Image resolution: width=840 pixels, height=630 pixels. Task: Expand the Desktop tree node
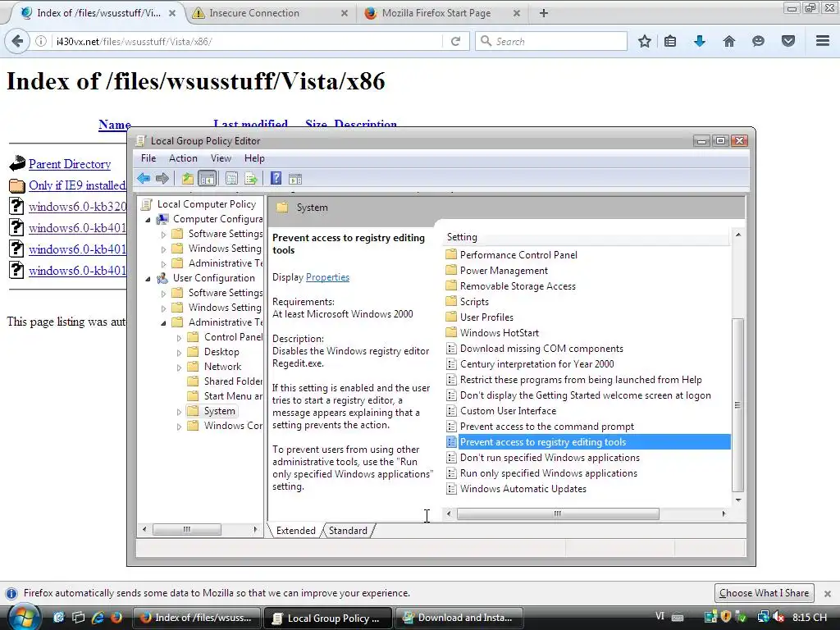pyautogui.click(x=179, y=353)
